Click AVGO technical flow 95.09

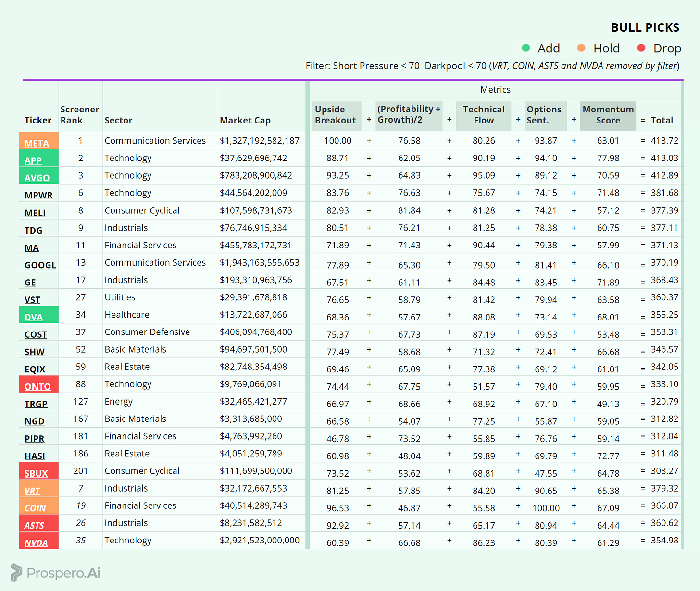[484, 175]
